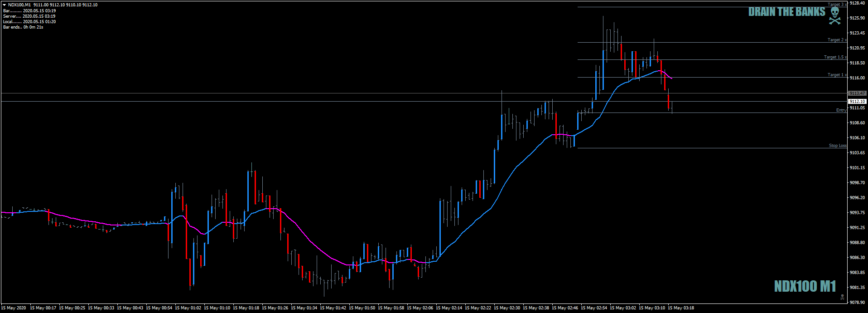Click the 9116.00 price scale value
Image resolution: width=868 pixels, height=313 pixels.
[x=858, y=78]
